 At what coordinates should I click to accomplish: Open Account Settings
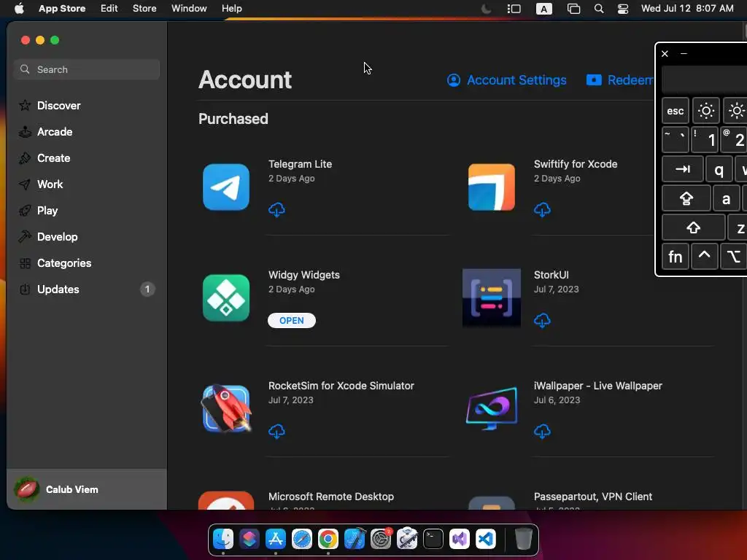pos(506,80)
